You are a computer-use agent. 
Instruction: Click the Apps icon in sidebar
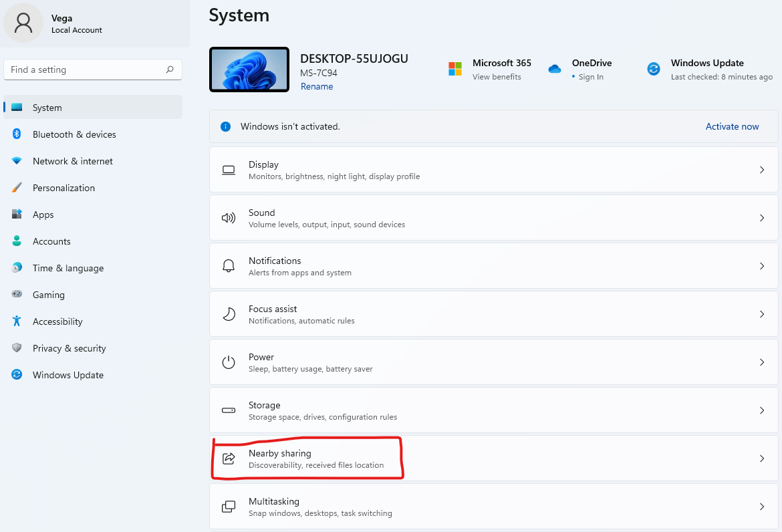(x=17, y=214)
